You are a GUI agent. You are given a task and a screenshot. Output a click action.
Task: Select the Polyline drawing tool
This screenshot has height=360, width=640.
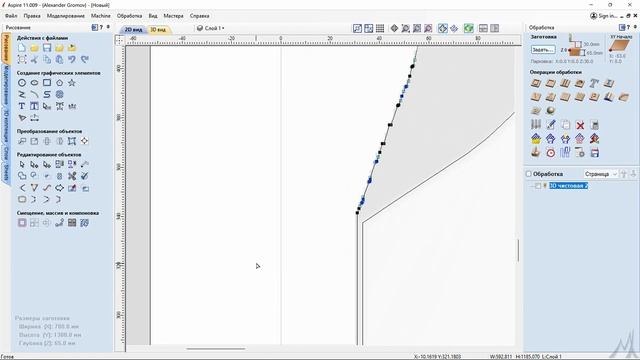tap(22, 95)
